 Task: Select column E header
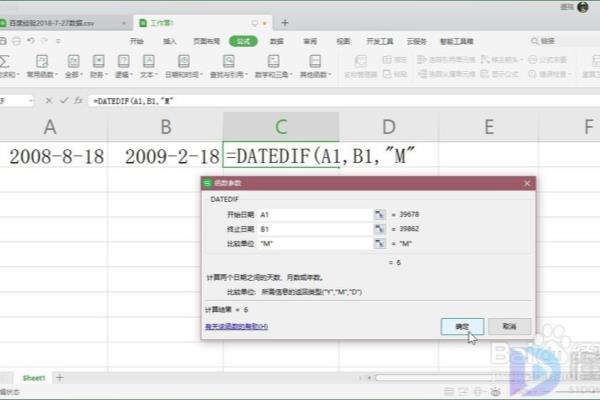coord(489,127)
